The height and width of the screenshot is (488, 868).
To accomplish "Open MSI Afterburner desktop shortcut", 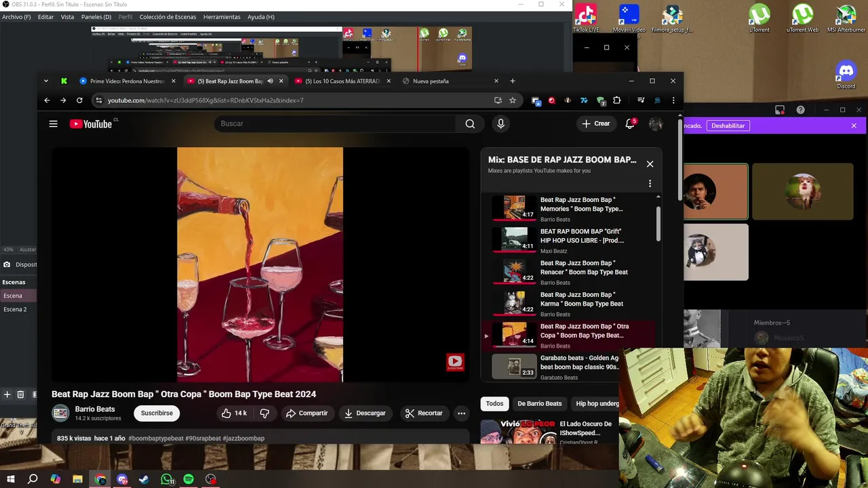I will [x=846, y=18].
